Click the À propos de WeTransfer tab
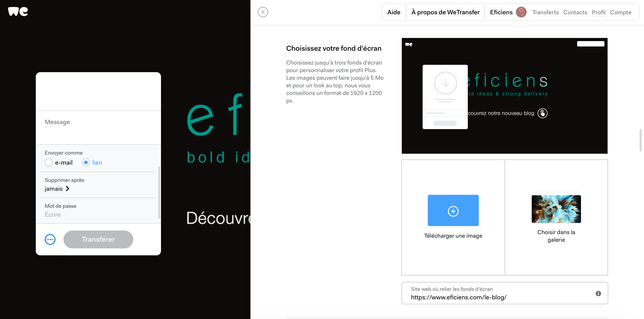The width and height of the screenshot is (644, 319). 445,12
